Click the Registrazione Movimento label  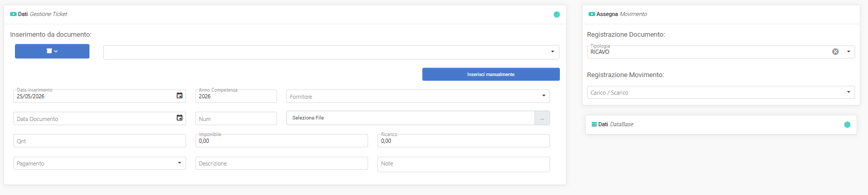point(626,75)
